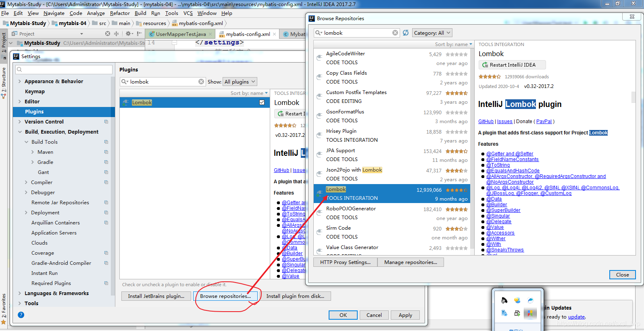The height and width of the screenshot is (331, 644).
Task: Open the PayPal donate link
Action: pyautogui.click(x=544, y=122)
